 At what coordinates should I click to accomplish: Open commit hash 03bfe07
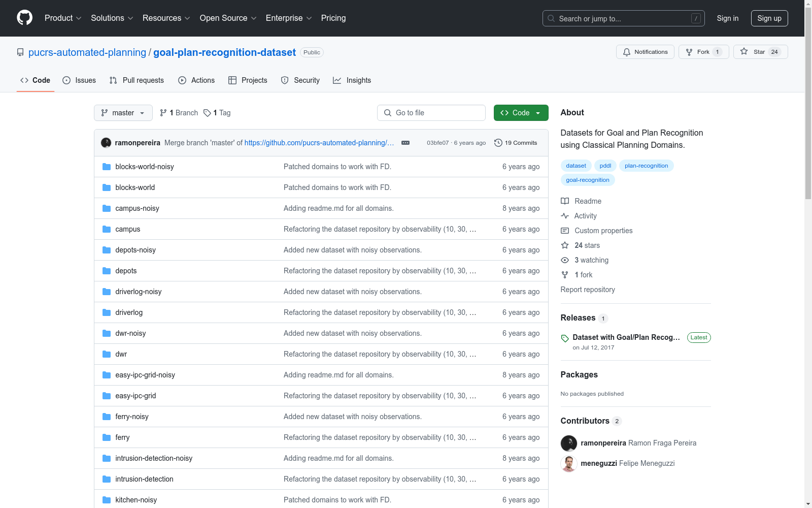coord(437,143)
